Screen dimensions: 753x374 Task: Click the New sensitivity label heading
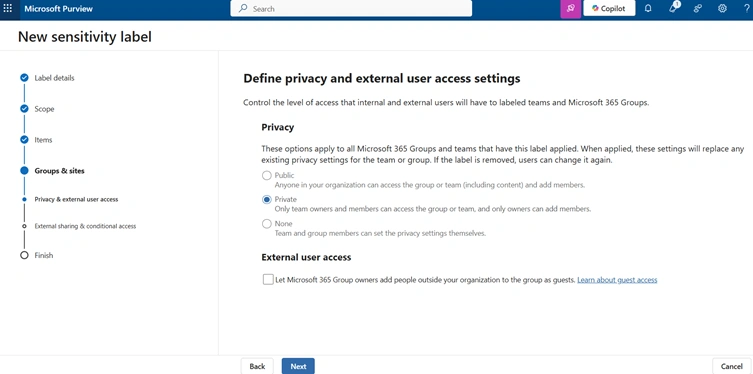pyautogui.click(x=85, y=36)
